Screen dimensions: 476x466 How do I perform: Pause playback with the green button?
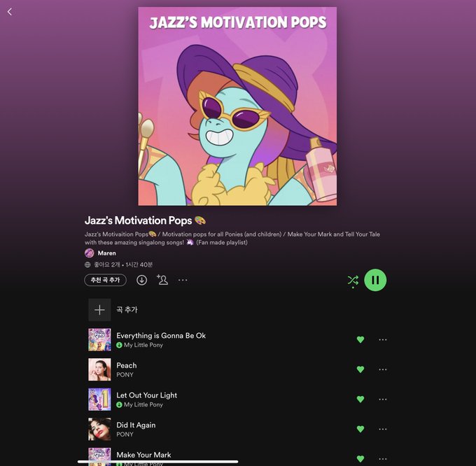[375, 280]
